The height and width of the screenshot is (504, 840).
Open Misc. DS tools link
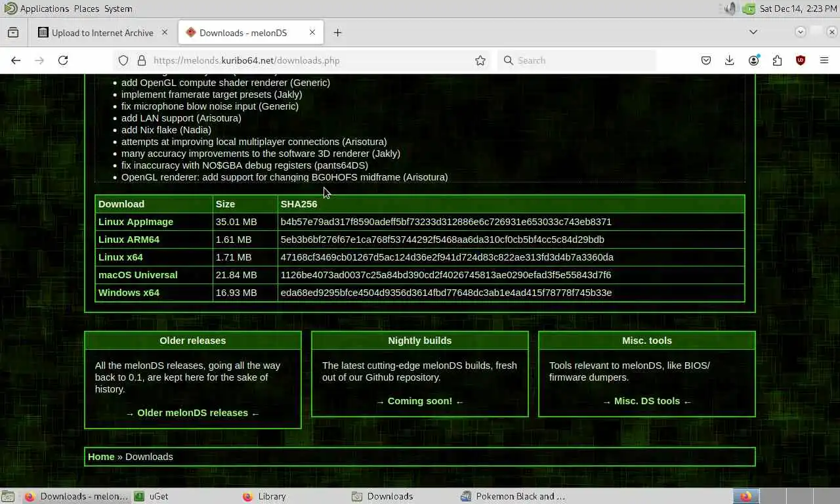[647, 401]
